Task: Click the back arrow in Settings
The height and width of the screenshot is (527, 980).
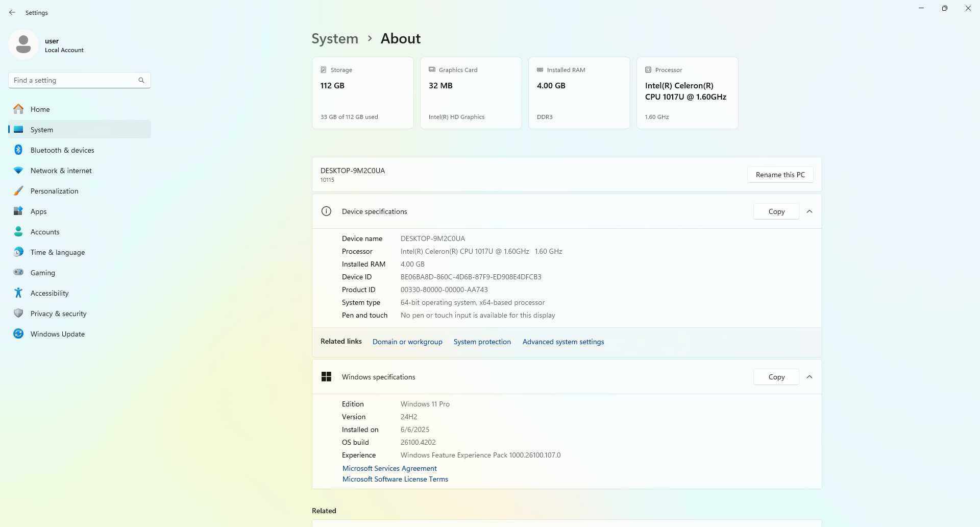Action: 12,12
